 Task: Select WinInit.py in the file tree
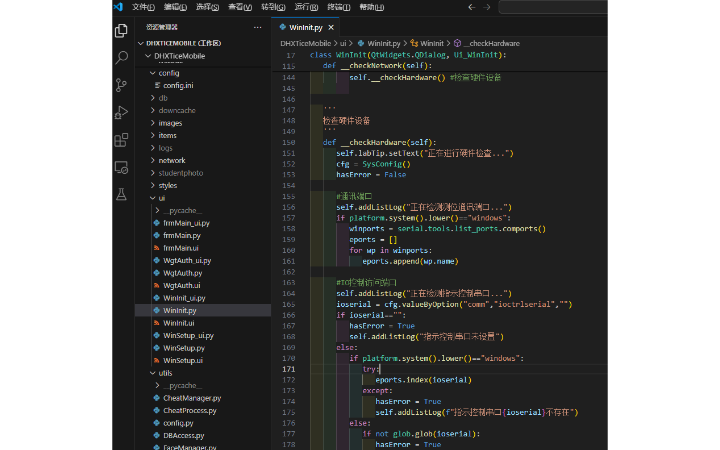203,310
